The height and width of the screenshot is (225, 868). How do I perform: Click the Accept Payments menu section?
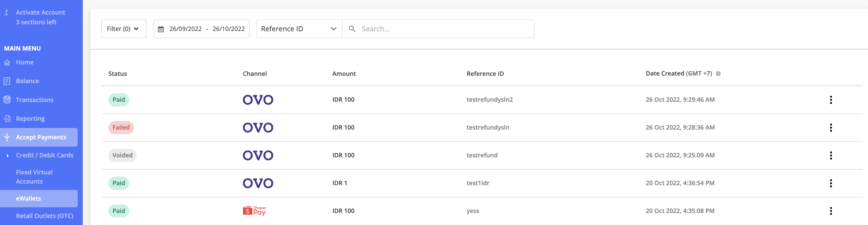tap(41, 137)
